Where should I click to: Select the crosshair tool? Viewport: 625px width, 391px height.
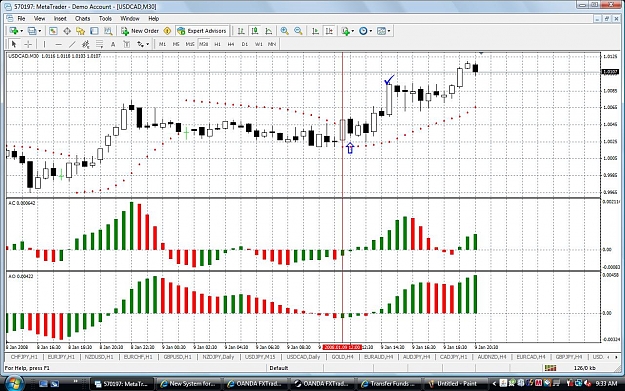(28, 44)
